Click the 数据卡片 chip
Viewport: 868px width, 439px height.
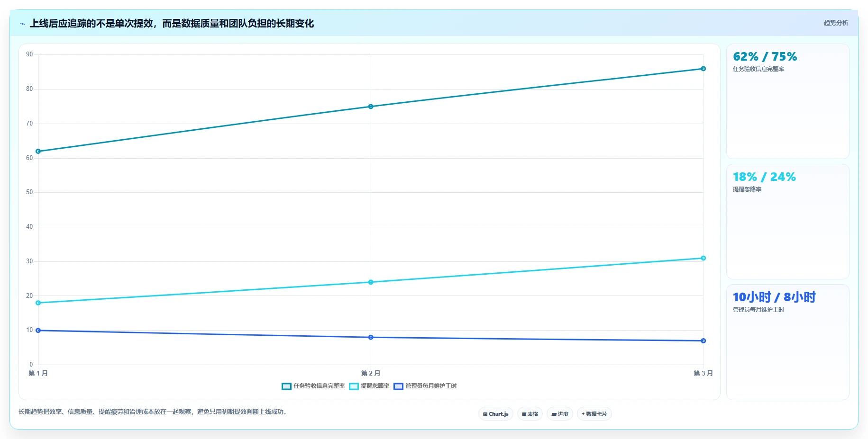tap(594, 414)
